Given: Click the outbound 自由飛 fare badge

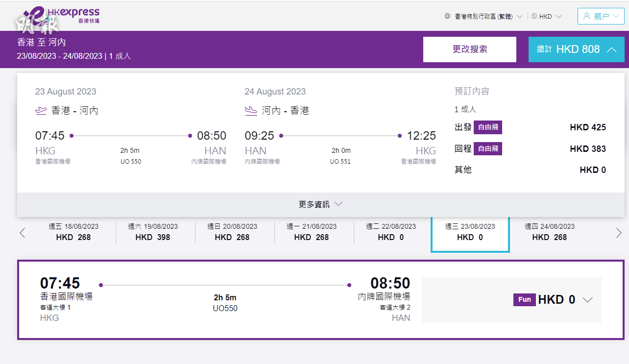Looking at the screenshot, I should click(x=488, y=127).
